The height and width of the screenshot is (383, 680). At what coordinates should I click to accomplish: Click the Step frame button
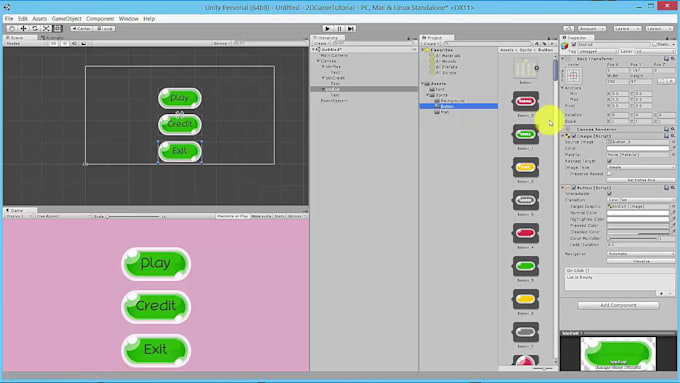[x=351, y=29]
